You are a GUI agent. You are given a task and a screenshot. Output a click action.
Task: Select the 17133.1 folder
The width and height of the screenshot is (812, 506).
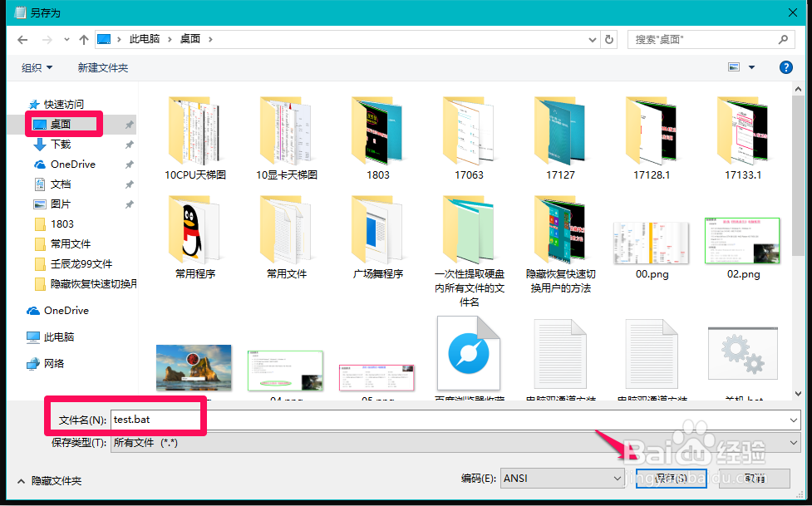(743, 138)
